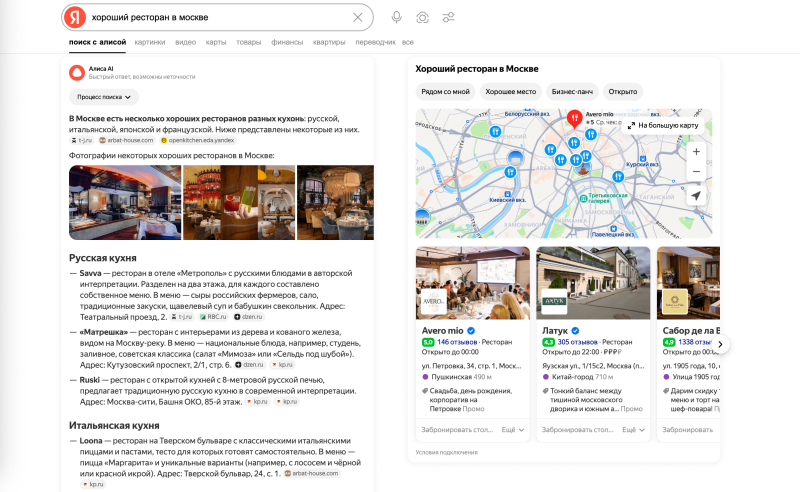Switch to the 'картинки' tab
The width and height of the screenshot is (800, 492).
coord(150,42)
